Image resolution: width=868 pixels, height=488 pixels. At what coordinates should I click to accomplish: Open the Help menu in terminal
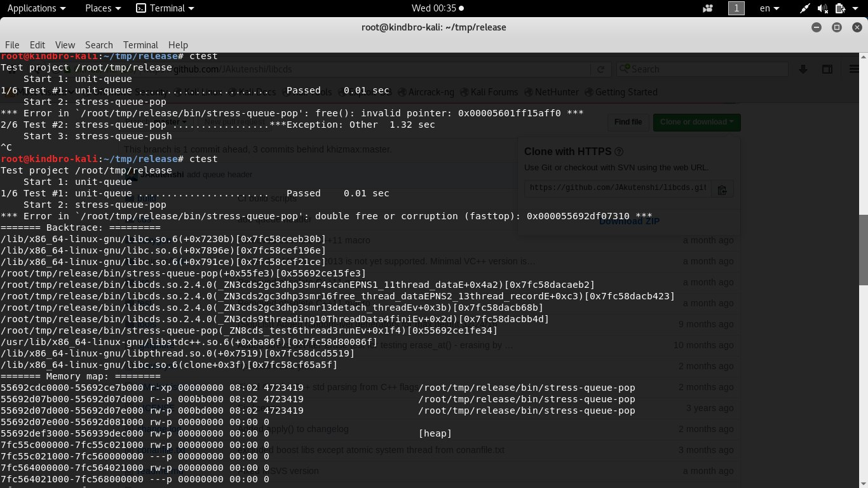pyautogui.click(x=178, y=44)
